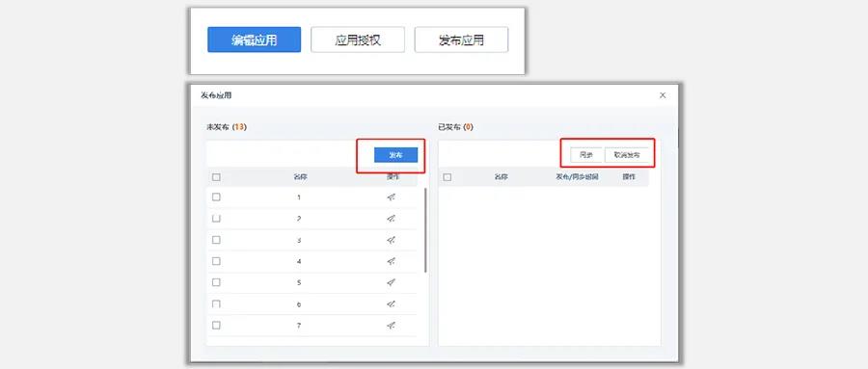Select all items in 未发布 header checkbox
The width and height of the screenshot is (868, 369).
[216, 177]
